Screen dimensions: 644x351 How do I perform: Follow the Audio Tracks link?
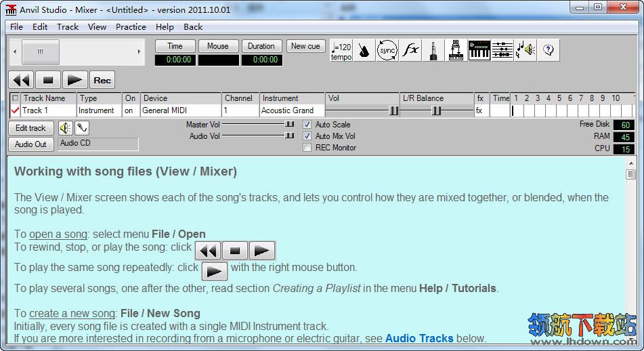tap(419, 338)
